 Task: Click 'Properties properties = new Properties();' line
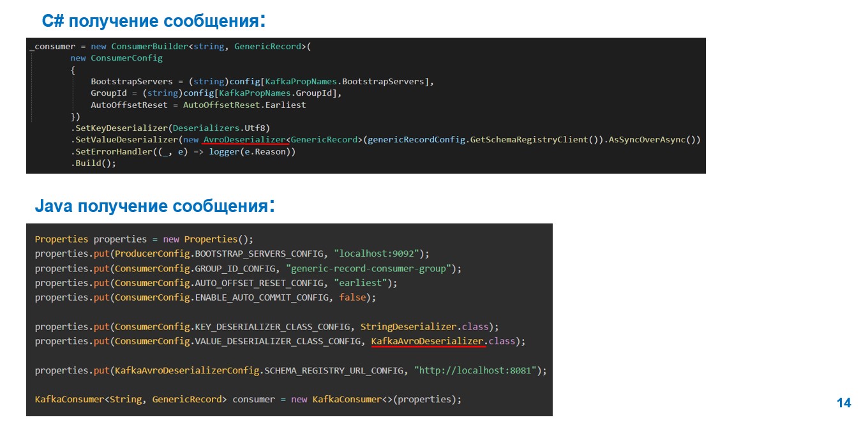(144, 239)
